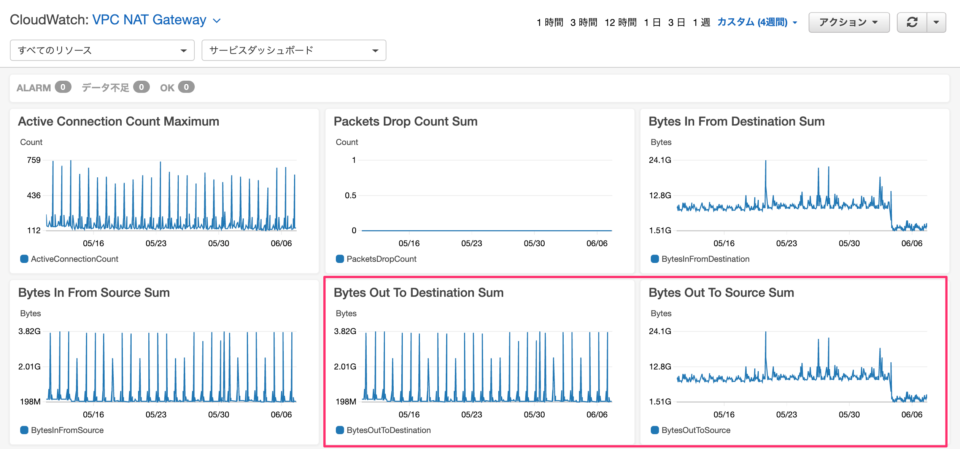Click the Packets Drop Count Sum title
960x449 pixels.
click(405, 121)
